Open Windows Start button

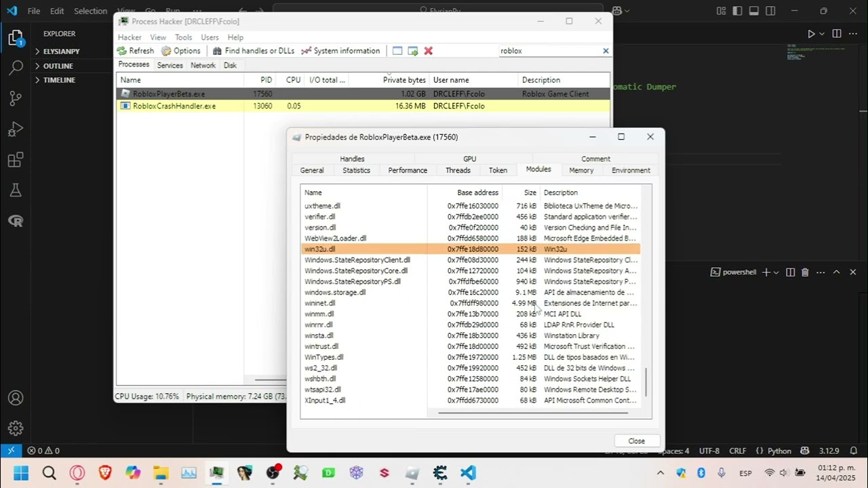click(21, 472)
